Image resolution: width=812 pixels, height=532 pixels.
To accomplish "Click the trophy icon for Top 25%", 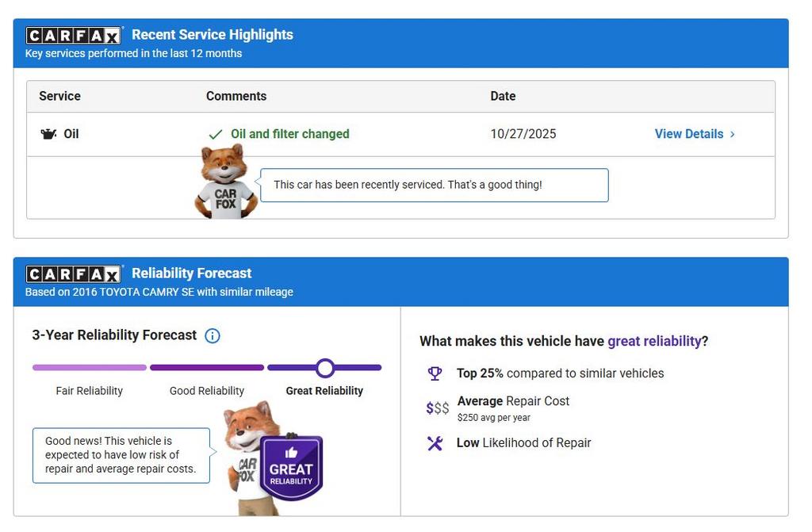I will pyautogui.click(x=435, y=373).
